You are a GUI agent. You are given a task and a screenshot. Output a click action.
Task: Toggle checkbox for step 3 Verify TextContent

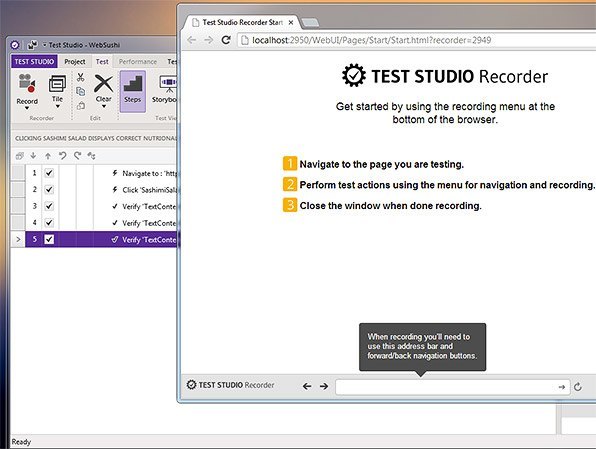click(x=49, y=206)
